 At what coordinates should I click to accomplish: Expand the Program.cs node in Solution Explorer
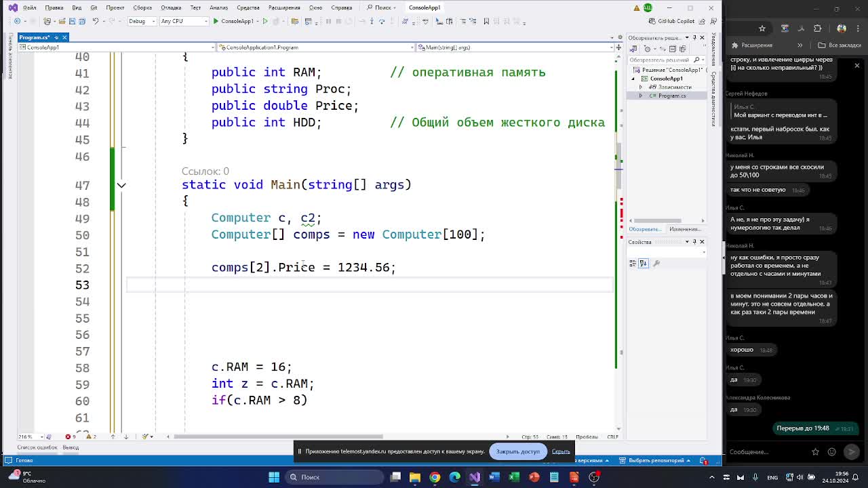click(x=641, y=96)
